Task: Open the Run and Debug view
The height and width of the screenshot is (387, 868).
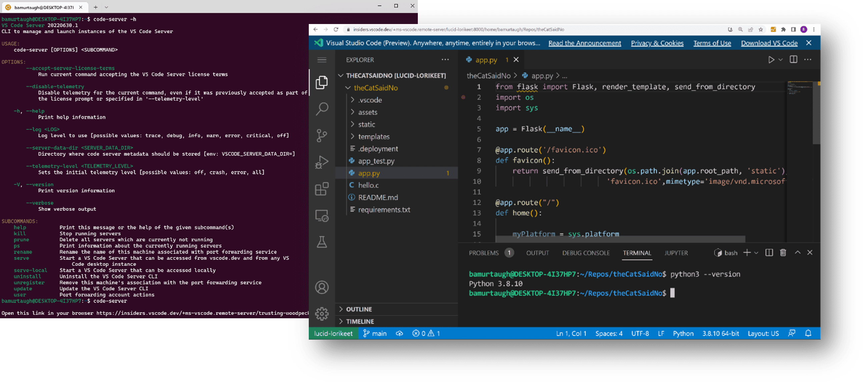Action: 322,162
